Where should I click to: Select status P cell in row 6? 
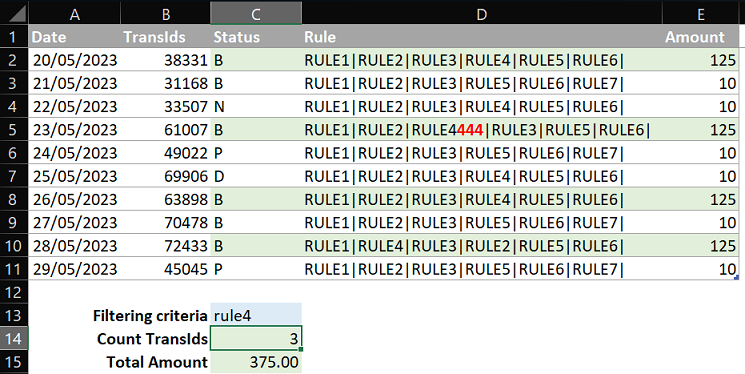tap(256, 153)
